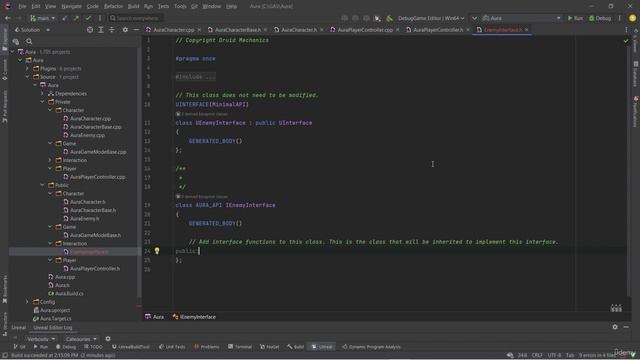The height and width of the screenshot is (360, 640).
Task: Click the back navigation arrow in toolbar
Action: tap(8, 18)
